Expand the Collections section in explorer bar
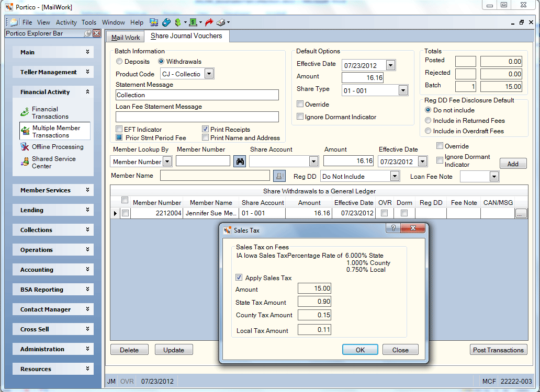The height and width of the screenshot is (392, 540). click(53, 229)
